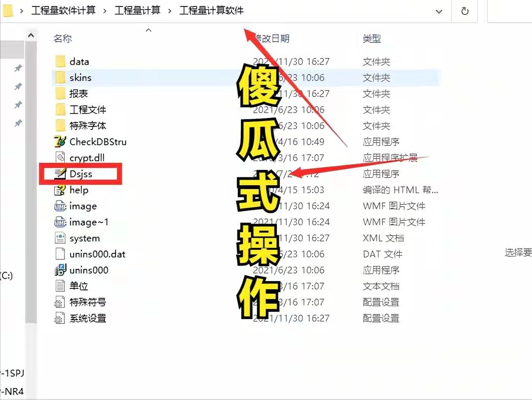Select the crypt.dll file
Screen dimensions: 532x400
(x=85, y=158)
